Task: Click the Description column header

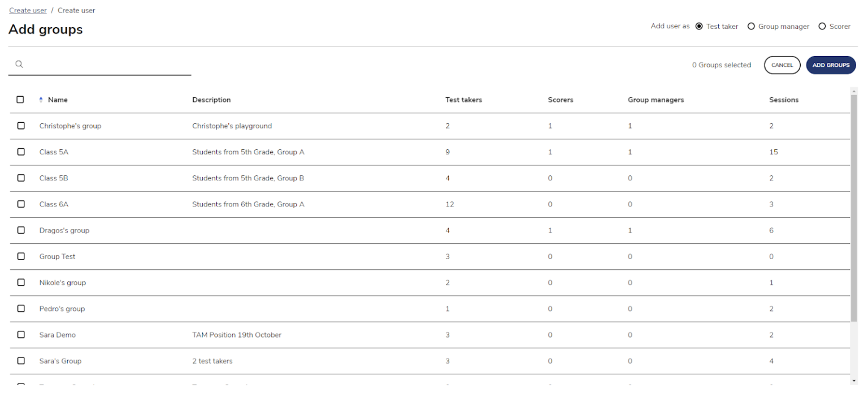Action: [x=211, y=100]
